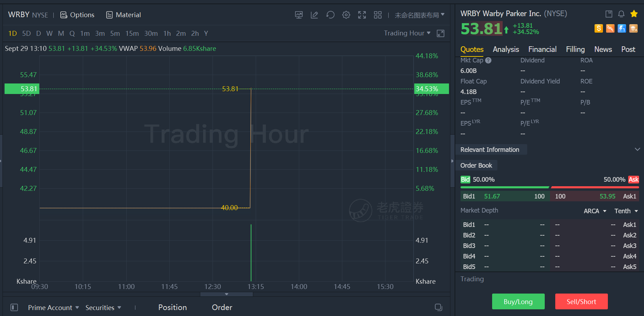Click the Buy/Long button
Viewport: 644px width, 316px height.
pos(518,302)
